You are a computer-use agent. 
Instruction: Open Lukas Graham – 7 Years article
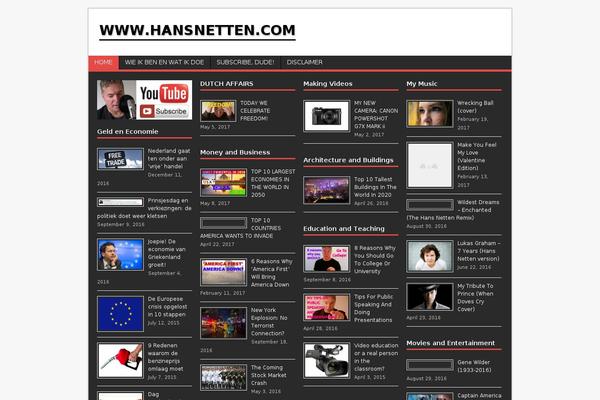coord(478,251)
